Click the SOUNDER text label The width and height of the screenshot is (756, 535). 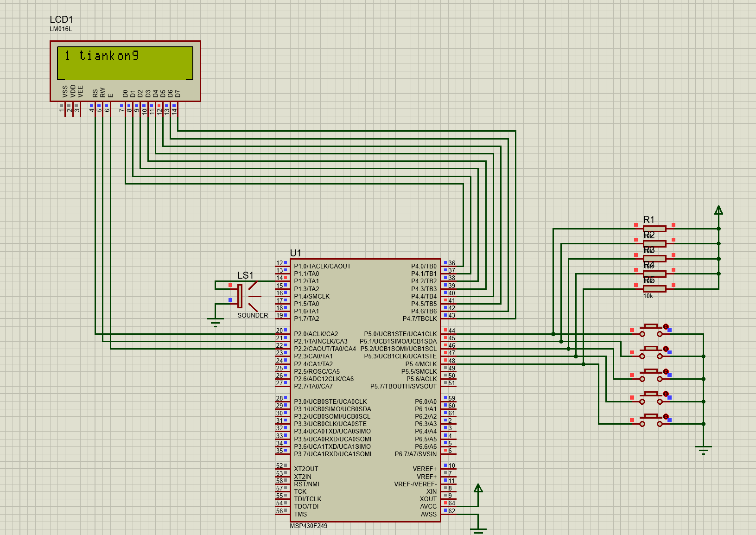pyautogui.click(x=253, y=315)
